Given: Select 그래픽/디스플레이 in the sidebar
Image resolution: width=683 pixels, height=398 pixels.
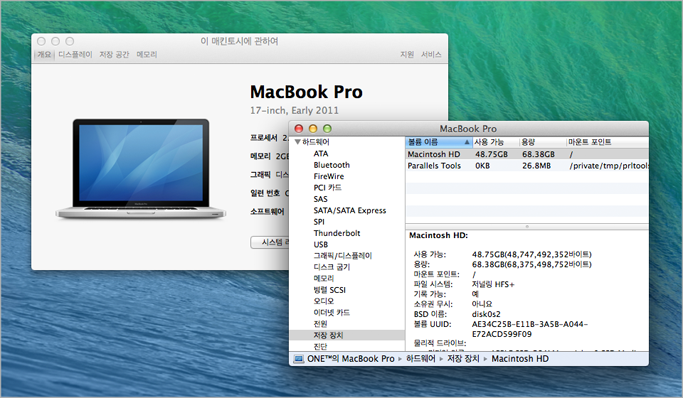Looking at the screenshot, I should tap(343, 256).
